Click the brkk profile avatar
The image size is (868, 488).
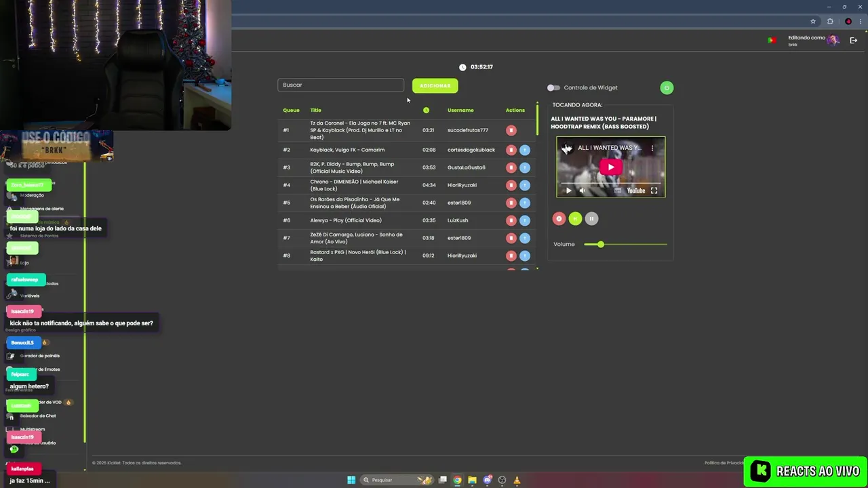(833, 40)
